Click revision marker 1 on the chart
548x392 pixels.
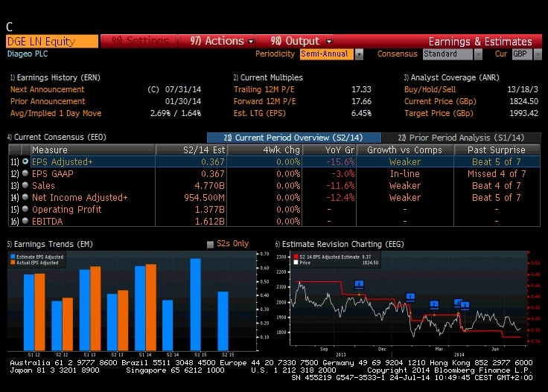pyautogui.click(x=410, y=297)
